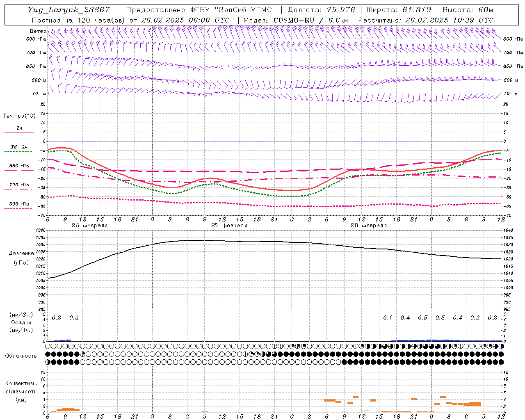Click the Конвективн. convective cloud label
This screenshot has height=420, width=525.
[x=21, y=383]
